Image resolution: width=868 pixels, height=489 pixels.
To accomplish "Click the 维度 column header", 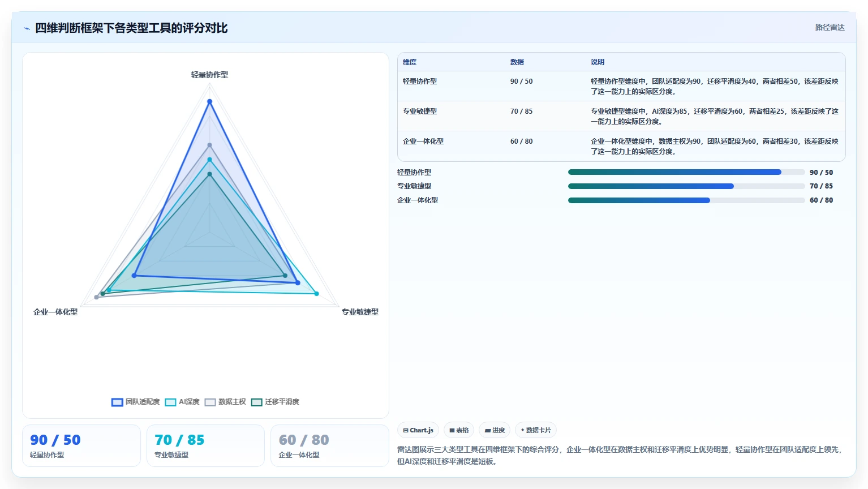I will pos(410,62).
